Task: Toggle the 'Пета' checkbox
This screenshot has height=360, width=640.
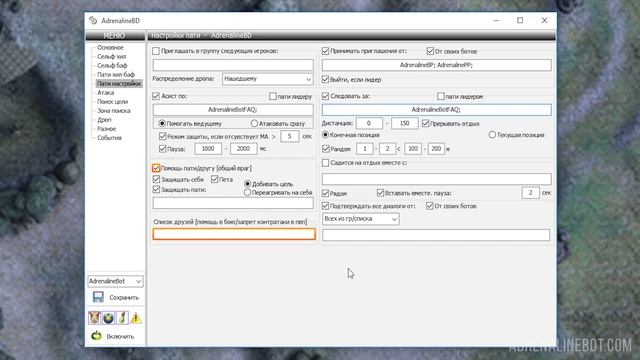Action: 215,179
